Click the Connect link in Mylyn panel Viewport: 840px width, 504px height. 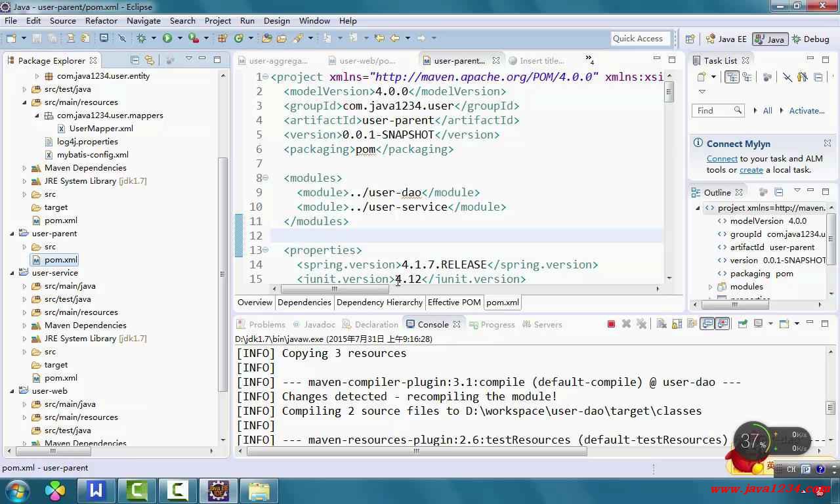(722, 159)
